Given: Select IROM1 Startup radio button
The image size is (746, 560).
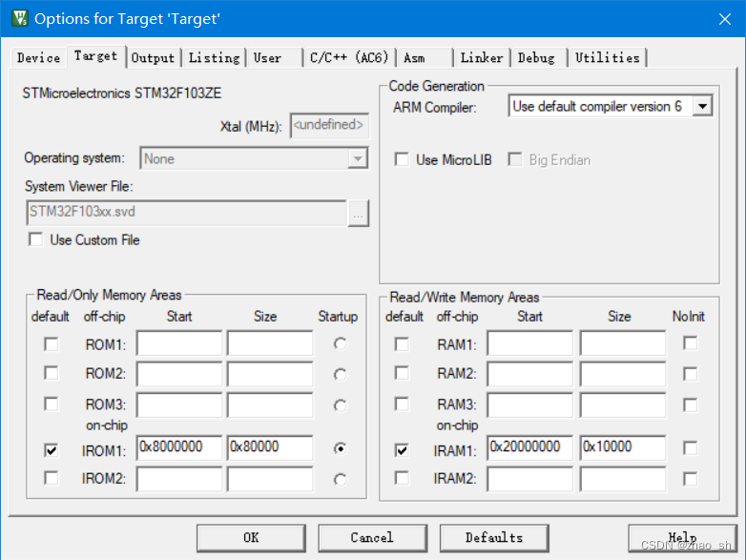Looking at the screenshot, I should click(x=341, y=448).
